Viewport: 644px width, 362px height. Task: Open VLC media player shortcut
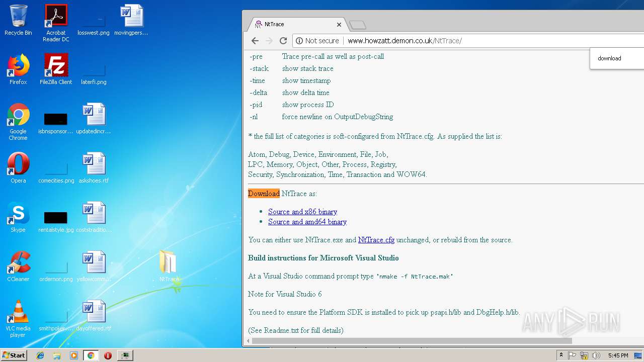click(18, 319)
